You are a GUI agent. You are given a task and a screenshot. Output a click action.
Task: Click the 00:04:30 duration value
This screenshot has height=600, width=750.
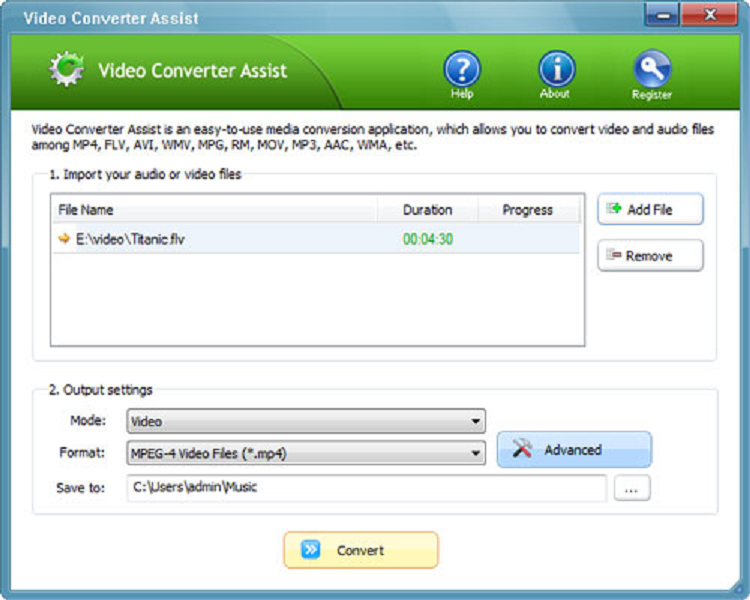[428, 239]
